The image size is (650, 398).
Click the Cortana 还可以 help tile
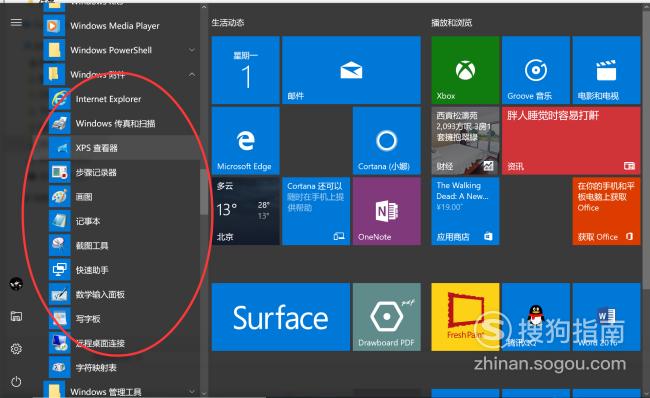point(316,211)
